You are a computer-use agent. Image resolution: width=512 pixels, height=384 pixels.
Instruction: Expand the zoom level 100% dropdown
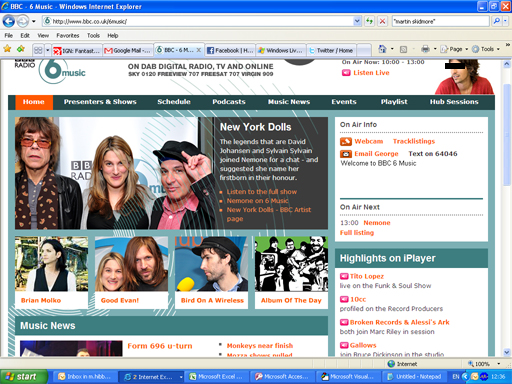tap(499, 364)
